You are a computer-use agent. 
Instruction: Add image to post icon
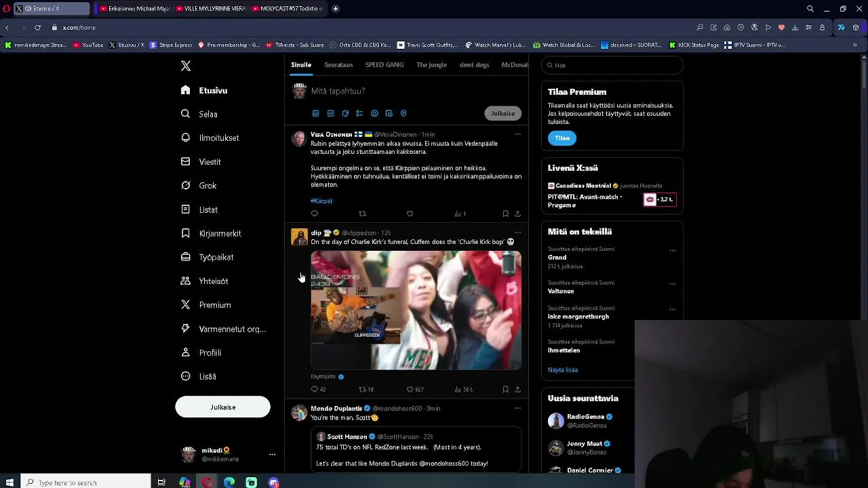point(315,113)
